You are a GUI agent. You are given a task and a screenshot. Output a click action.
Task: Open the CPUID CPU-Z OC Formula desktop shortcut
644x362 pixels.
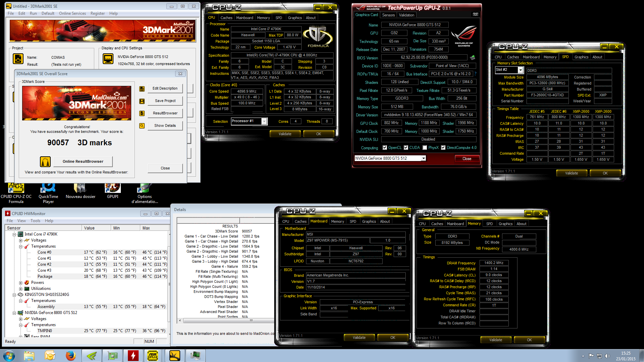pos(16,194)
